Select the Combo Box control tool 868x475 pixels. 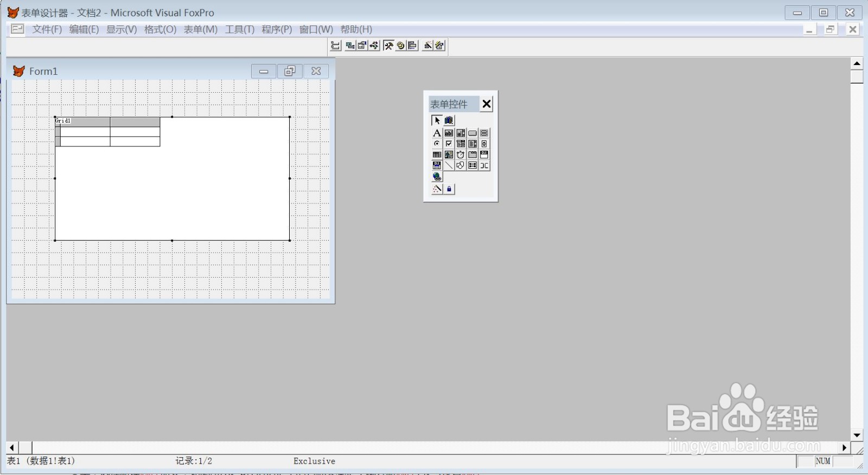coord(461,144)
